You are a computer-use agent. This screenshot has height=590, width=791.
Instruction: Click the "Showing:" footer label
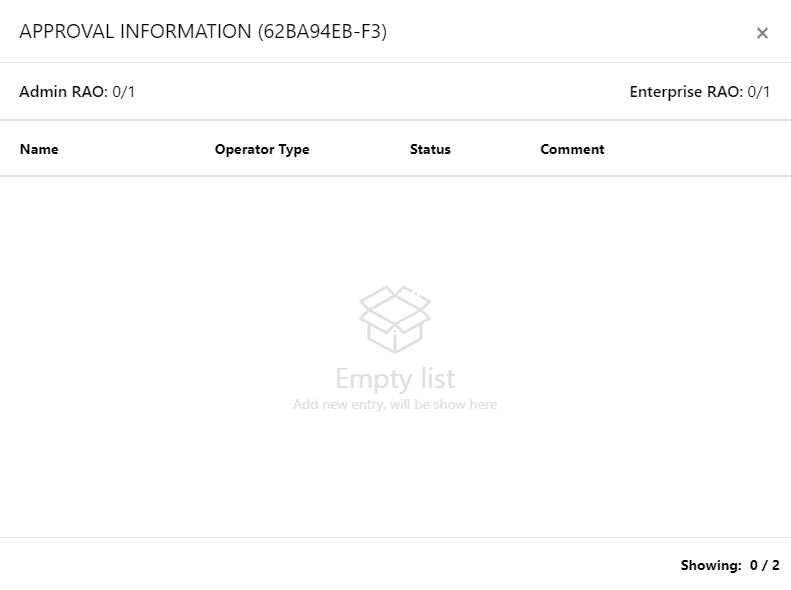point(711,565)
